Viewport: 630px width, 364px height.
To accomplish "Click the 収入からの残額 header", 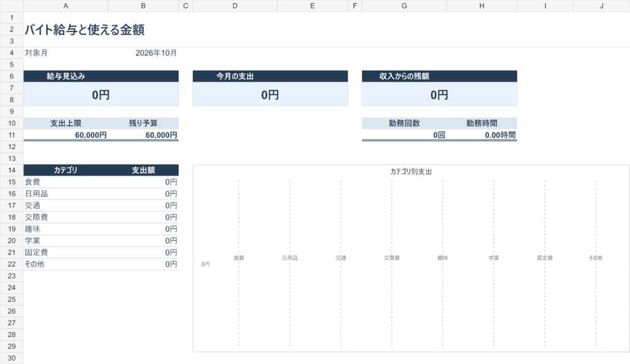I will coord(439,76).
